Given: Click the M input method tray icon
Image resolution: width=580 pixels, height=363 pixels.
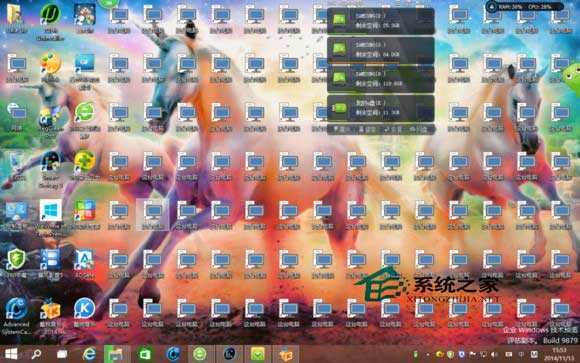Looking at the screenshot, I should [534, 354].
